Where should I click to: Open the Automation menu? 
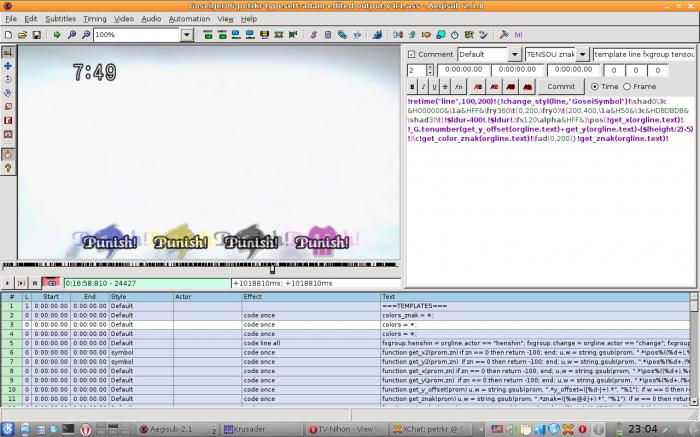189,19
